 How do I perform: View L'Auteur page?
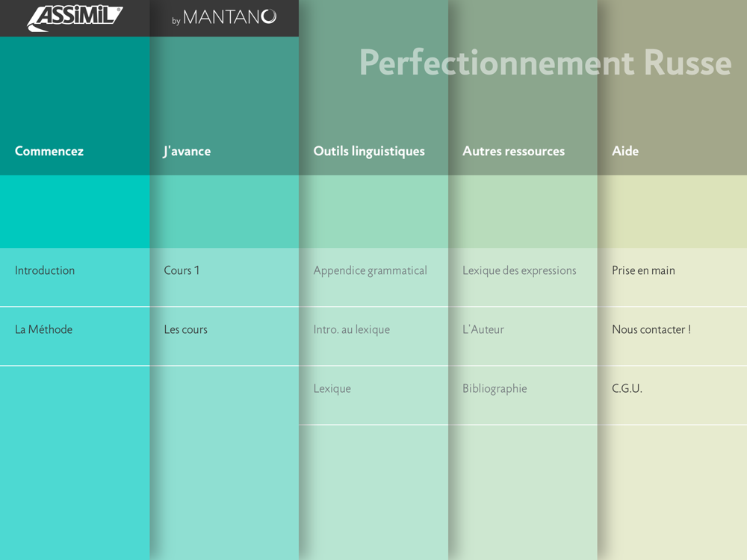[523, 336]
